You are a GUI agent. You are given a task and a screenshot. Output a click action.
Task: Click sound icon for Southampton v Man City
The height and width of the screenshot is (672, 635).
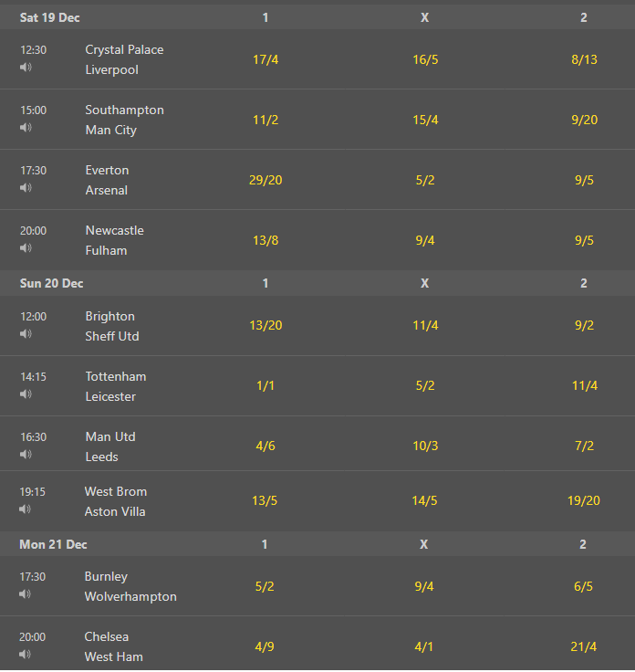click(26, 127)
